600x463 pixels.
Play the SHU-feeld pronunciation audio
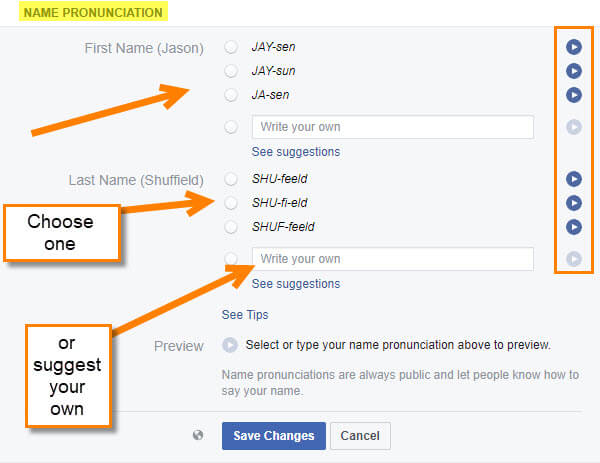click(x=574, y=179)
